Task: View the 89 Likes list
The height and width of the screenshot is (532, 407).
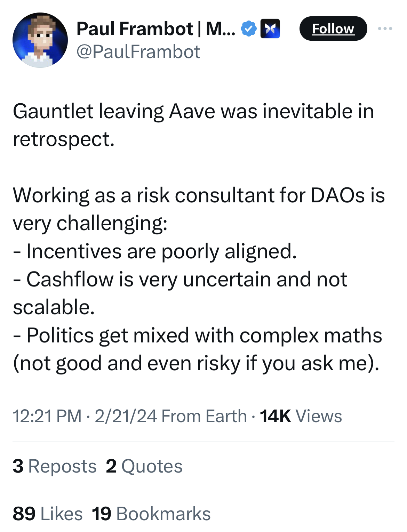Action: tap(48, 514)
